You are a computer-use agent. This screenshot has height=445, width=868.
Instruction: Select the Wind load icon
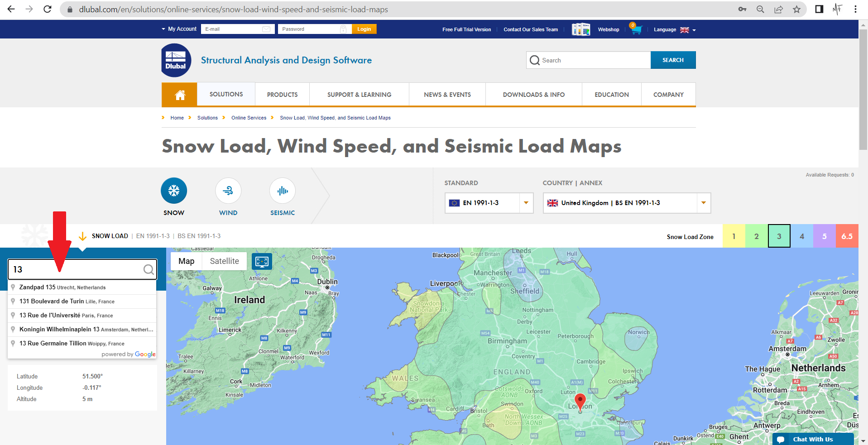pyautogui.click(x=228, y=191)
